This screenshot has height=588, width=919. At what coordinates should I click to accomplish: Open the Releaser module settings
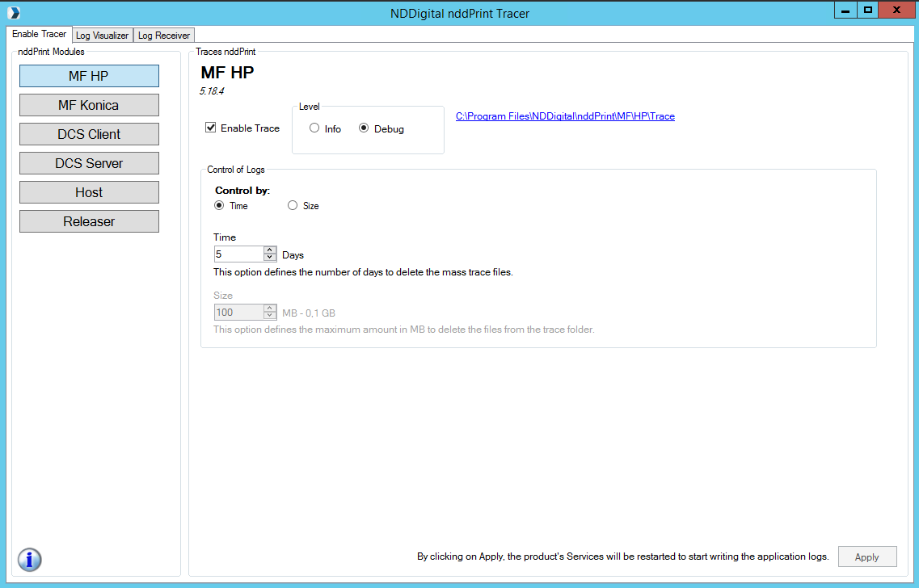pyautogui.click(x=89, y=221)
